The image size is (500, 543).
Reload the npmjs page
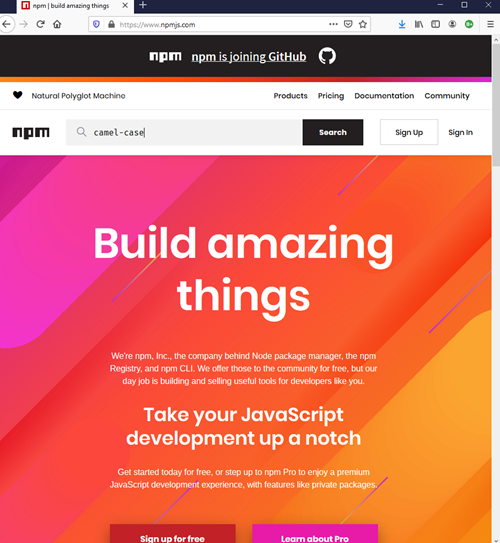pyautogui.click(x=41, y=24)
